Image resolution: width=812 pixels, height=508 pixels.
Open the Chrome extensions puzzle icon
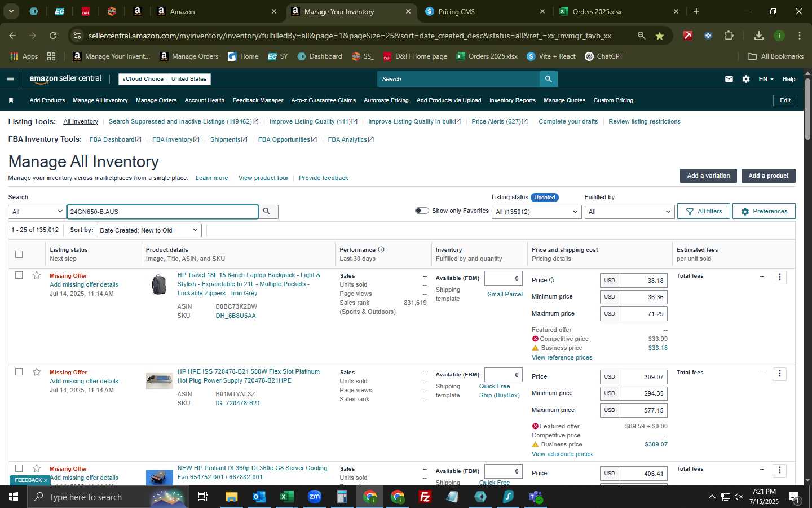click(729, 36)
